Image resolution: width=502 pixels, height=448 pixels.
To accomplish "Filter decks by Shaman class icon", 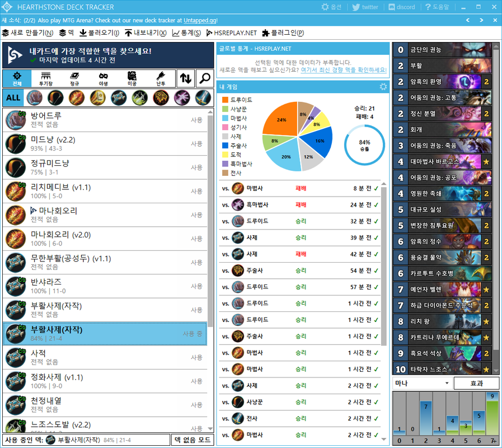I will 161,98.
